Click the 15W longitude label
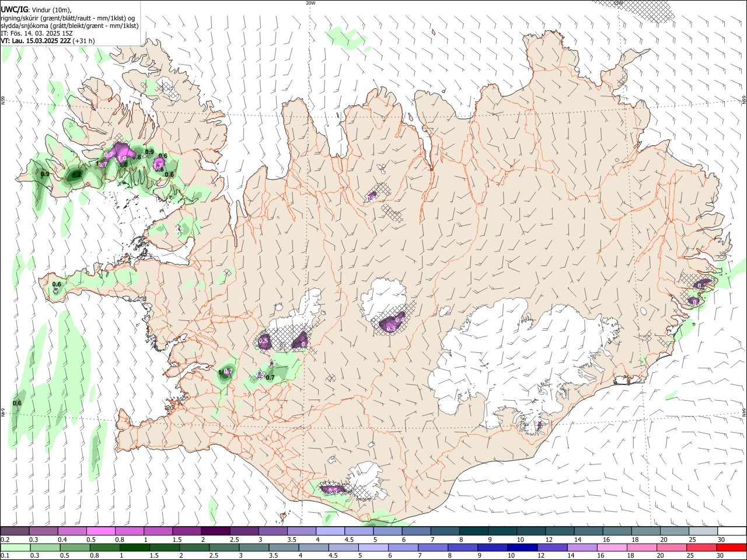Image resolution: width=747 pixels, height=560 pixels. click(619, 3)
